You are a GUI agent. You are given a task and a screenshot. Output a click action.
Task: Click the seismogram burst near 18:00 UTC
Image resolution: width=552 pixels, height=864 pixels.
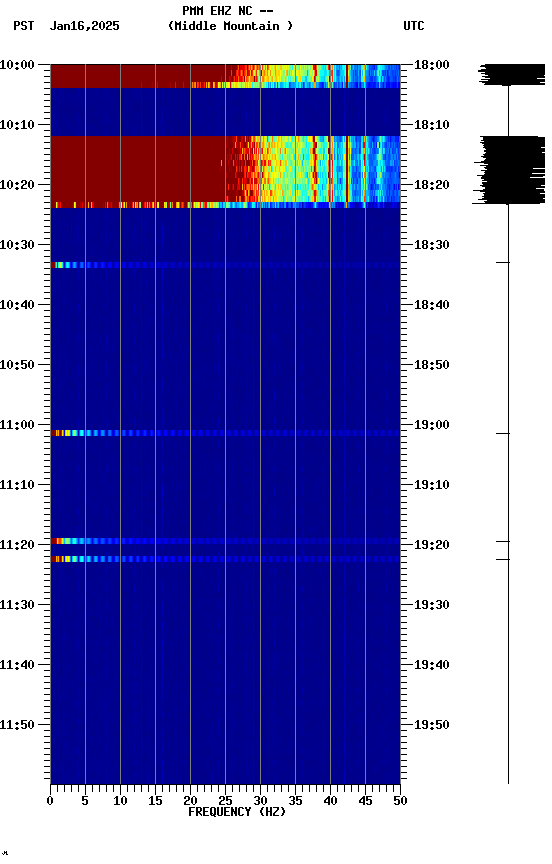point(511,74)
